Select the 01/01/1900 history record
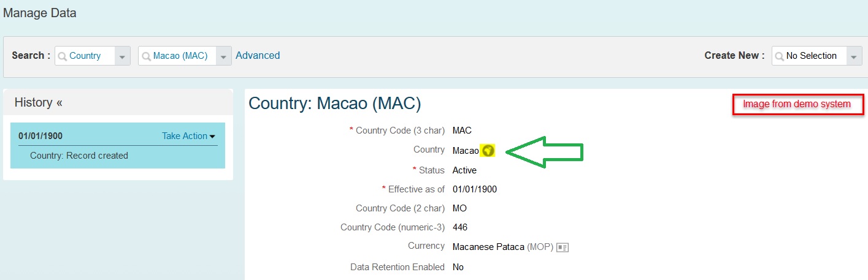The image size is (868, 280). click(40, 136)
